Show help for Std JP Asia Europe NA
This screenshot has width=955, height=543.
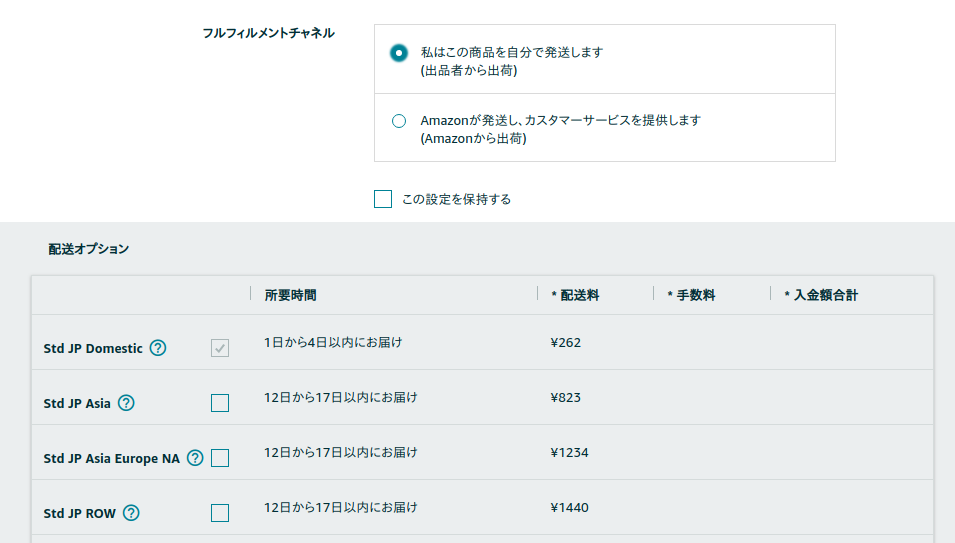[195, 458]
